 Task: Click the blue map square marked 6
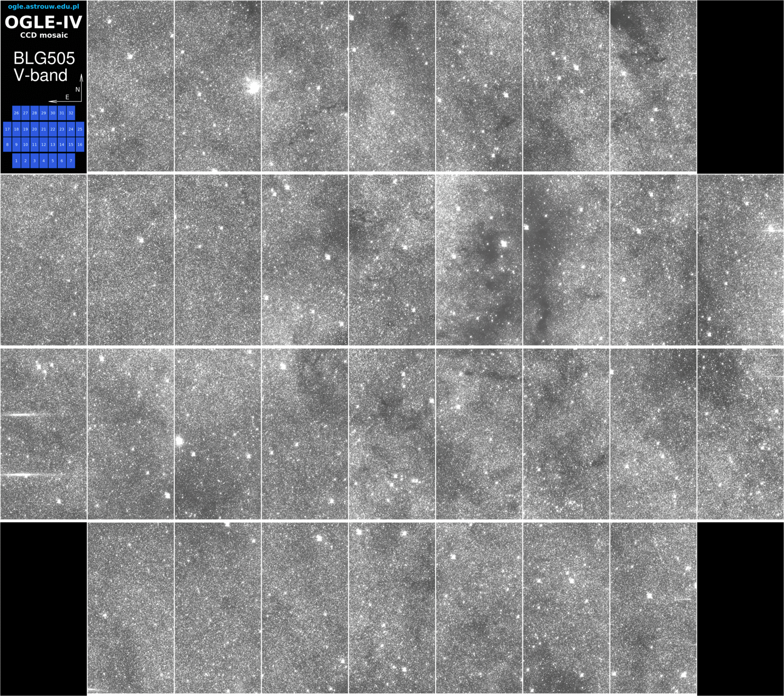click(62, 161)
